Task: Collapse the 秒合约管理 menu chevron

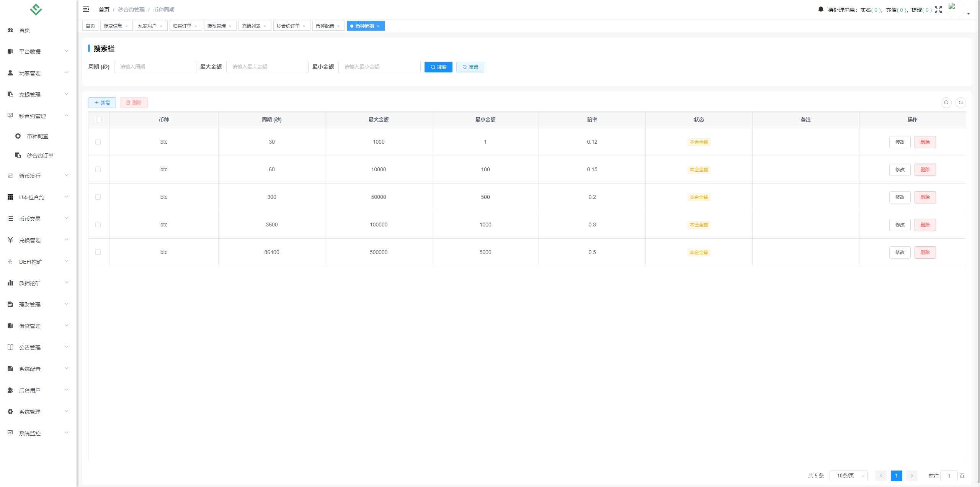Action: [x=67, y=115]
